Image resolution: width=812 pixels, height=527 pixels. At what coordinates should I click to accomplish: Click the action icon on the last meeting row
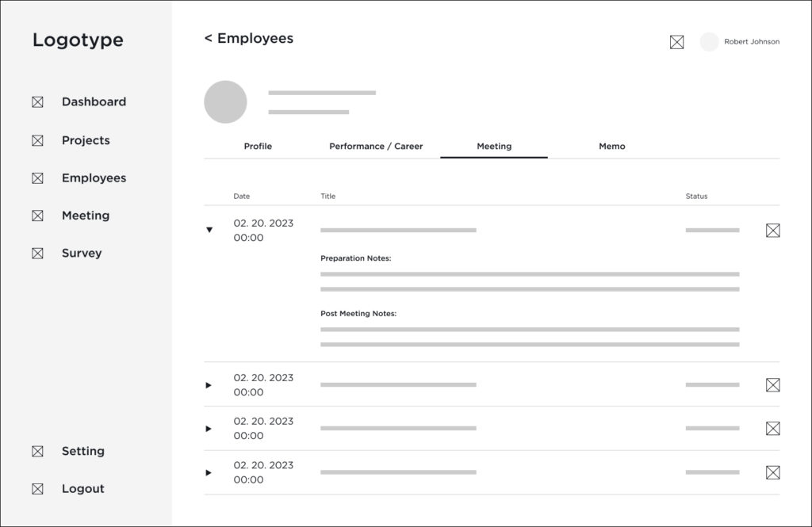pos(772,472)
